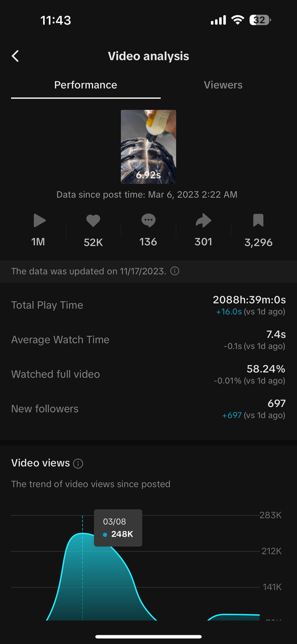Tap the share arrow icon
The height and width of the screenshot is (644, 297).
pyautogui.click(x=203, y=221)
